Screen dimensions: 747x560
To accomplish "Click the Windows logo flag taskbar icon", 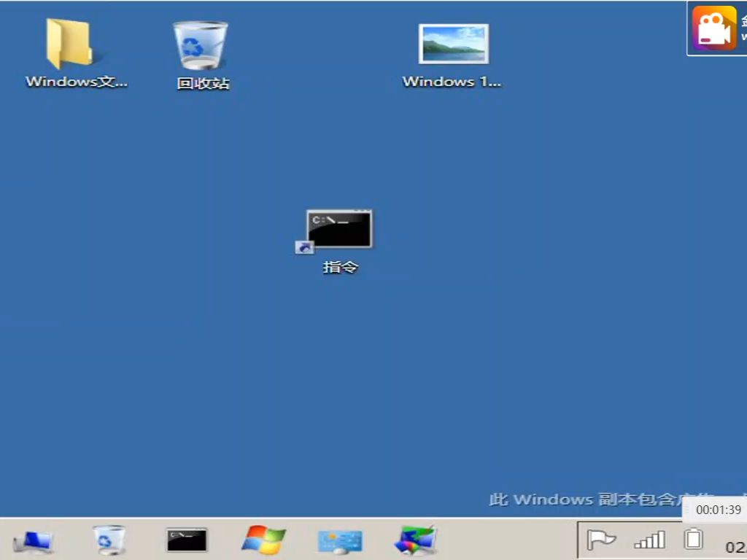I will [x=263, y=540].
